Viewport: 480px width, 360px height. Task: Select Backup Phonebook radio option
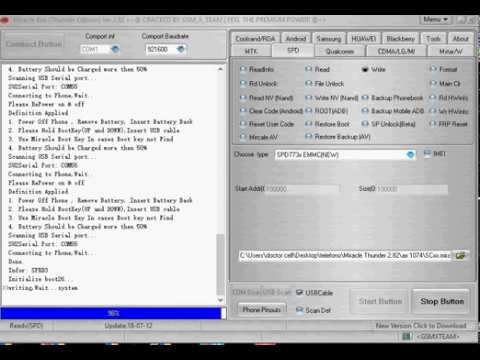(392, 98)
